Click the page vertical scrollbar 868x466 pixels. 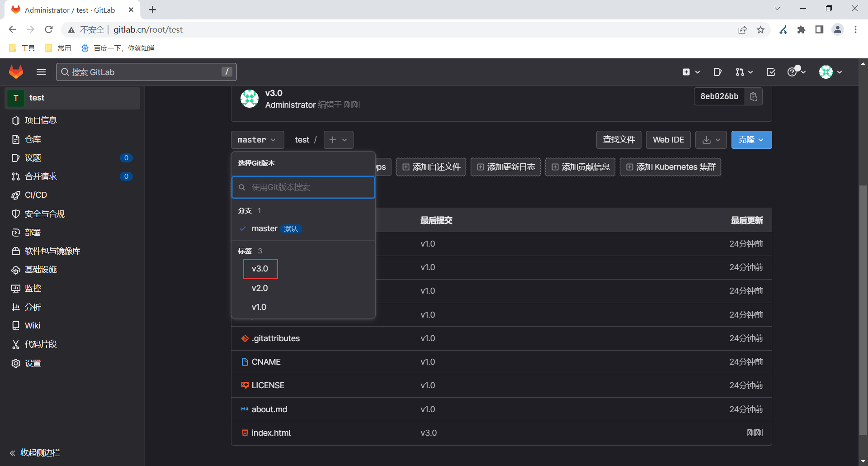tap(863, 309)
